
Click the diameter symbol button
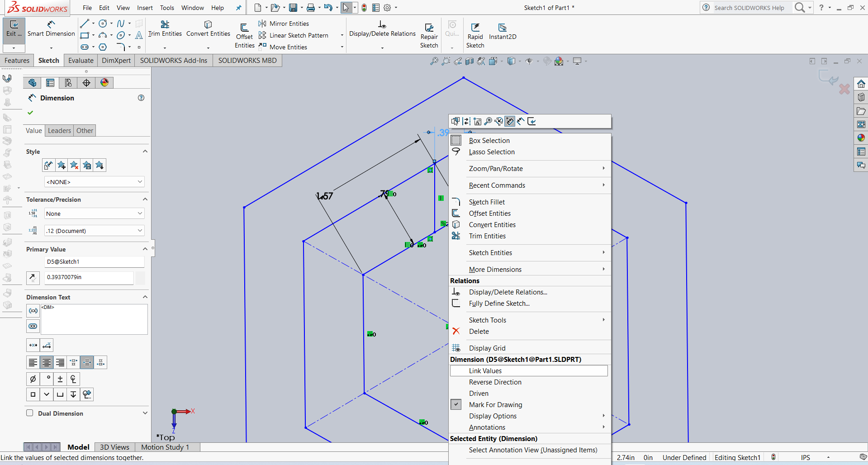33,379
